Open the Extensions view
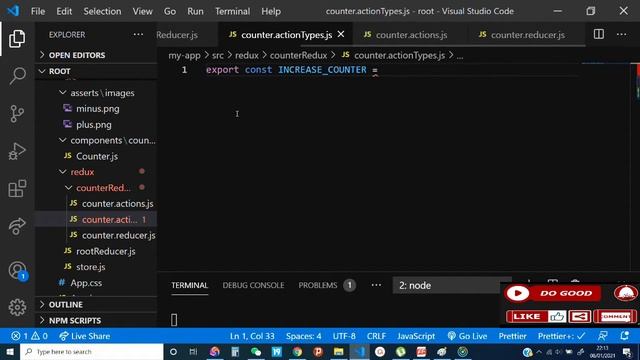 17,188
